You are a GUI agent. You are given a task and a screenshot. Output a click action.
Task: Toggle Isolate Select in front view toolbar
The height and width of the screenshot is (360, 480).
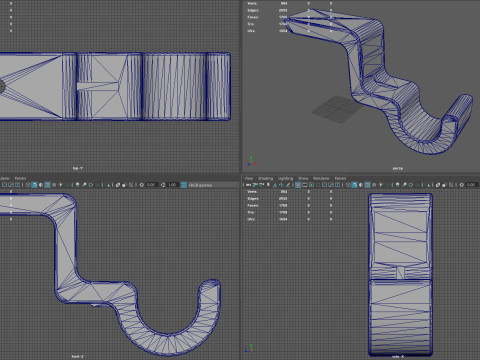(x=108, y=185)
